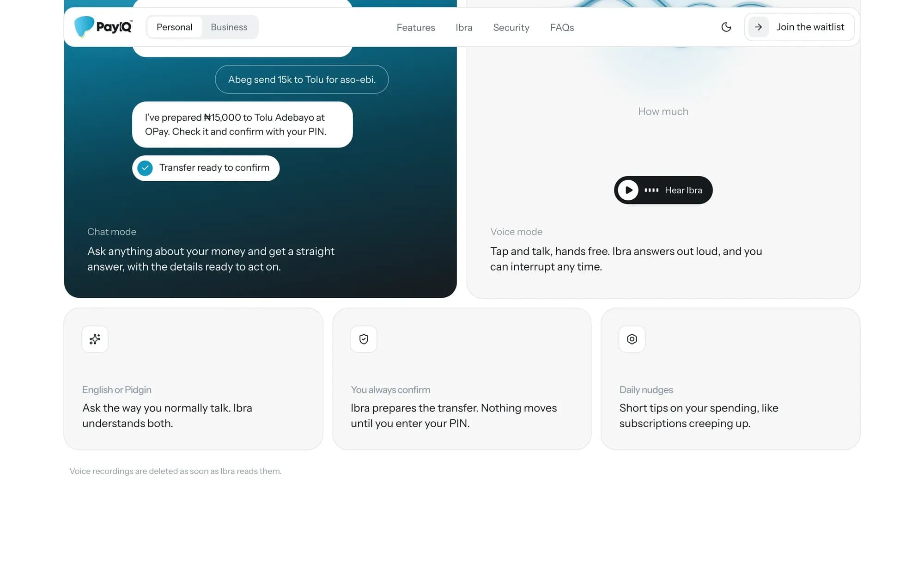924x578 pixels.
Task: Click the 'Voice mode' label
Action: click(517, 232)
